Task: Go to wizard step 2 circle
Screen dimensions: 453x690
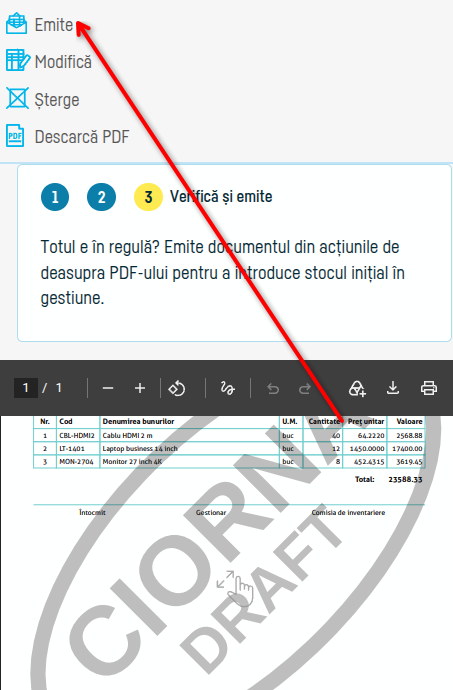Action: (102, 197)
